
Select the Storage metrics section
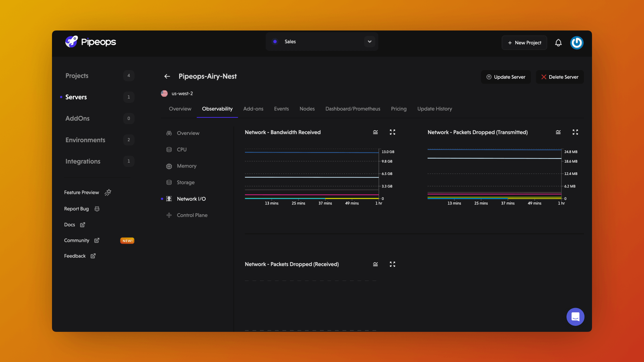click(x=186, y=182)
